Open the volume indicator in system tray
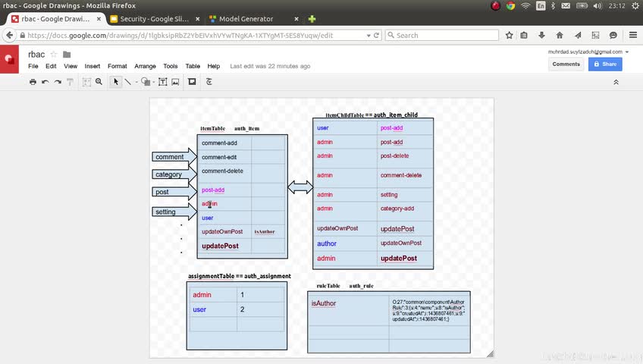643x364 pixels. click(x=597, y=6)
